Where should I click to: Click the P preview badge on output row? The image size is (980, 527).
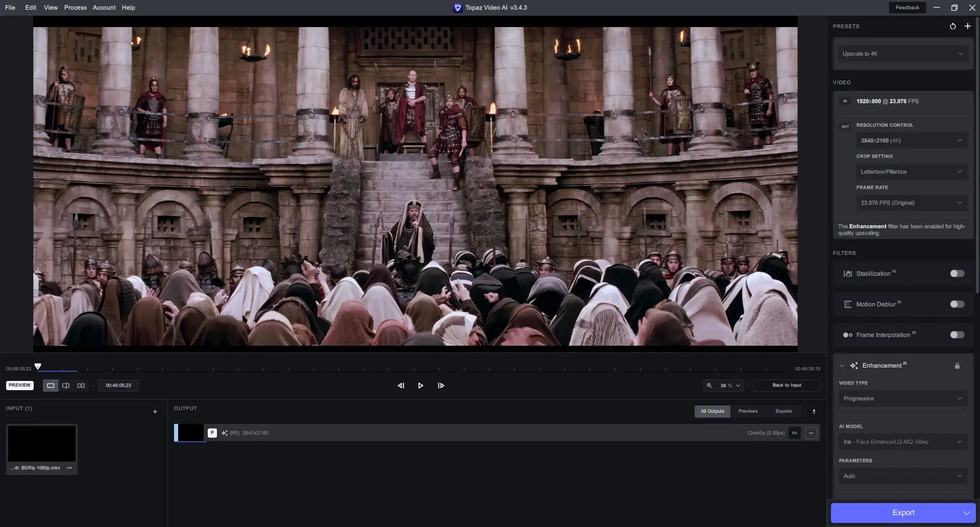212,433
